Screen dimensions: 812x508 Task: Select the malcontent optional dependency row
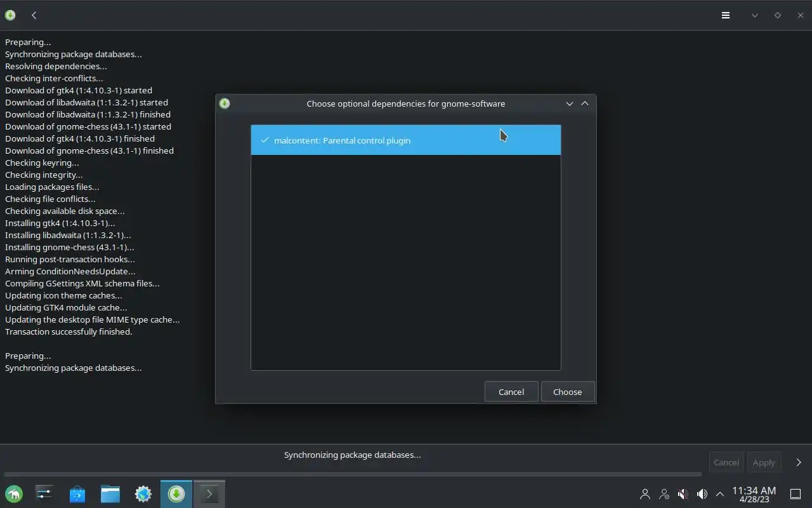click(x=406, y=140)
